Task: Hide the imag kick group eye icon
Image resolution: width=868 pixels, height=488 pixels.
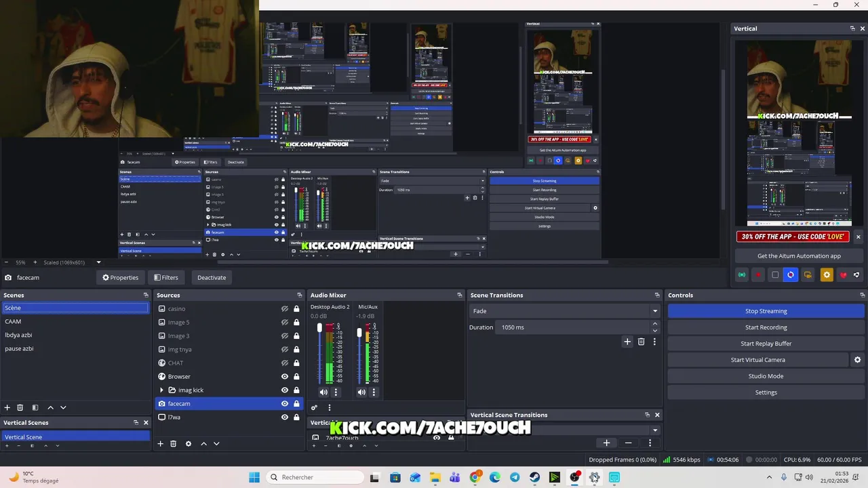Action: pos(285,390)
